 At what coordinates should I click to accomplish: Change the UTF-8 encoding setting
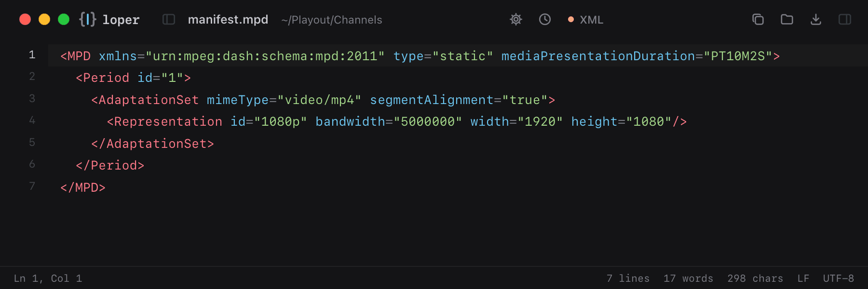(839, 278)
